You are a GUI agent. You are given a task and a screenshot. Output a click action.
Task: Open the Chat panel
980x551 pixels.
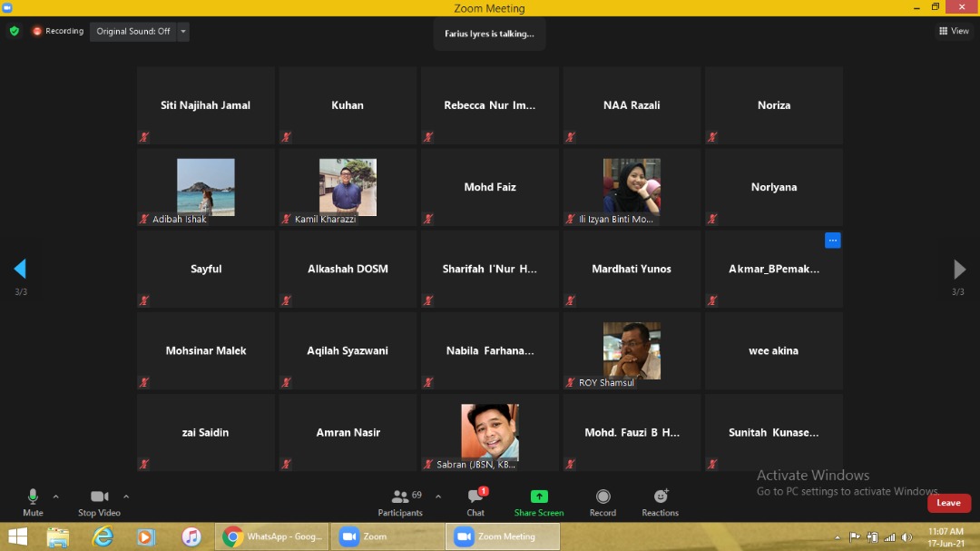pyautogui.click(x=475, y=501)
